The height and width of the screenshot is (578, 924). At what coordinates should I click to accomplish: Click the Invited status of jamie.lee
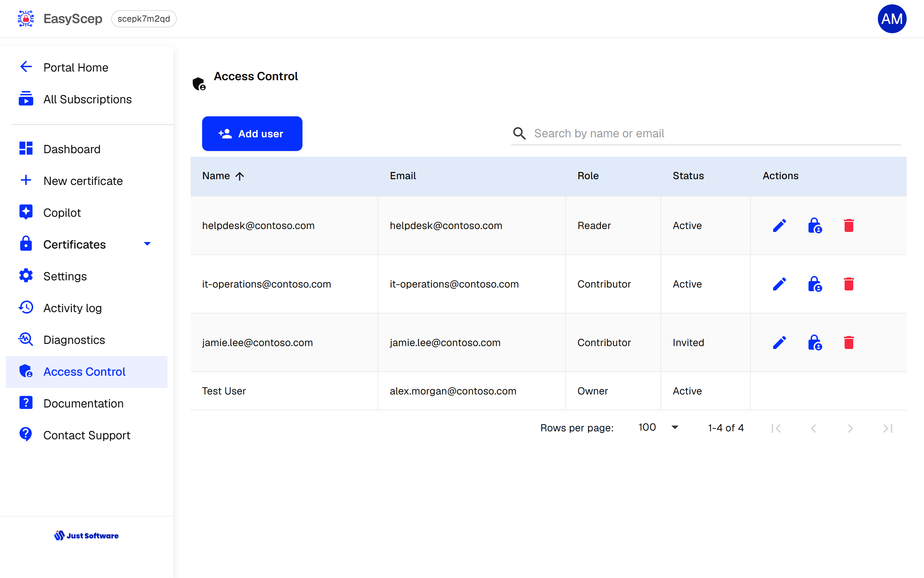[688, 342]
